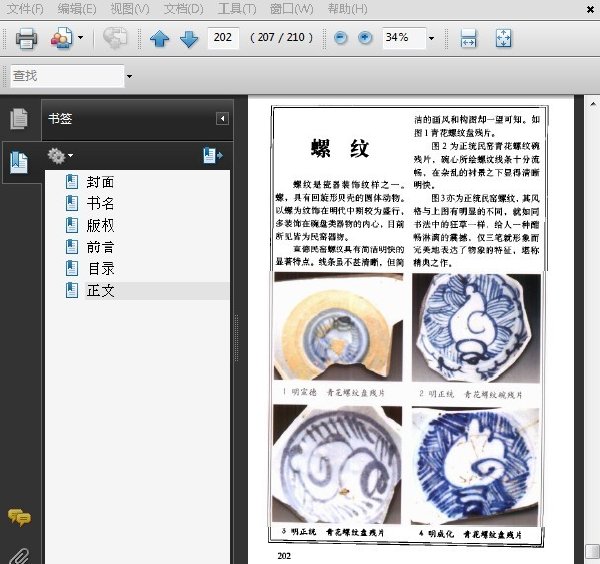
Task: Click the figure 1 明宣德 shard photo
Action: tap(338, 327)
